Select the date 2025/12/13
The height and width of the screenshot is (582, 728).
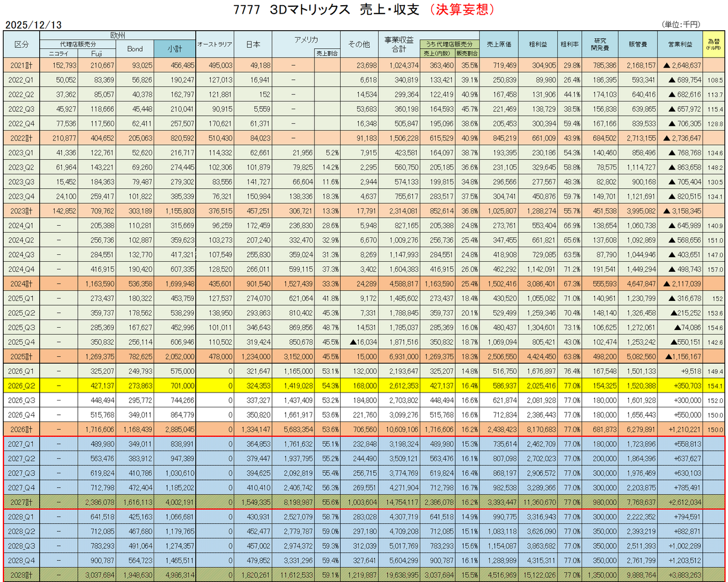pos(34,25)
